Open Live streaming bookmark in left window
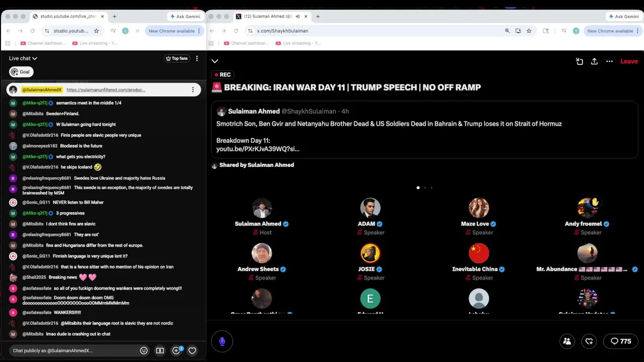644x362 pixels. pyautogui.click(x=95, y=43)
